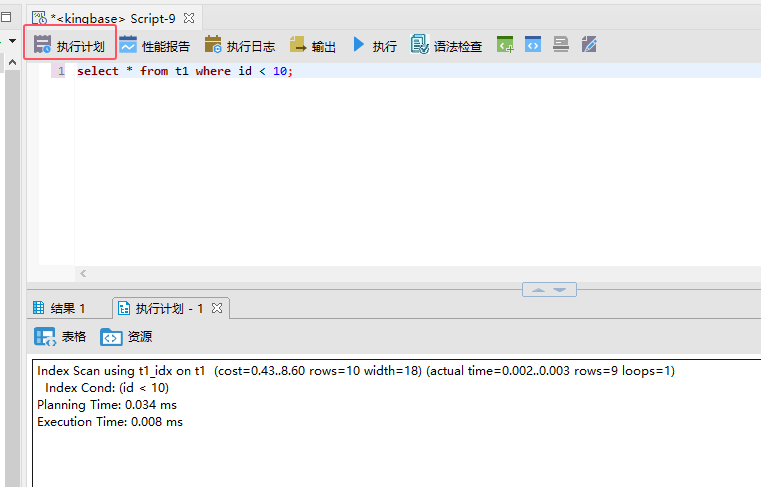Click the editor horizontal scrollbar left arrow
This screenshot has height=487, width=761.
(83, 273)
